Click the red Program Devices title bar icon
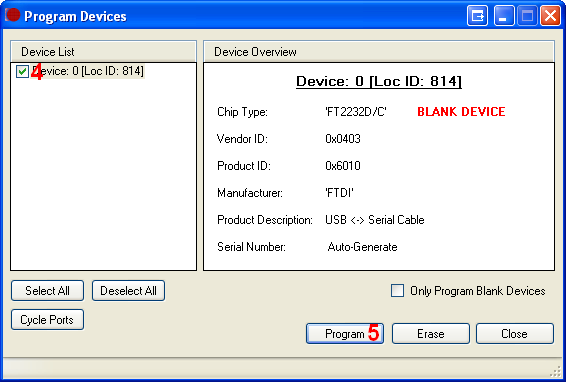The image size is (566, 382). point(12,15)
